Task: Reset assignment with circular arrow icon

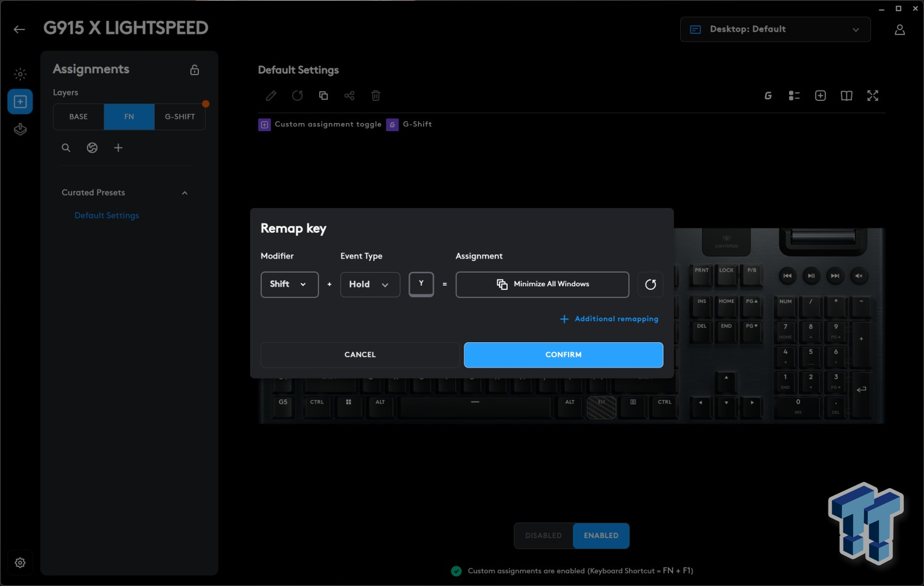Action: (650, 284)
